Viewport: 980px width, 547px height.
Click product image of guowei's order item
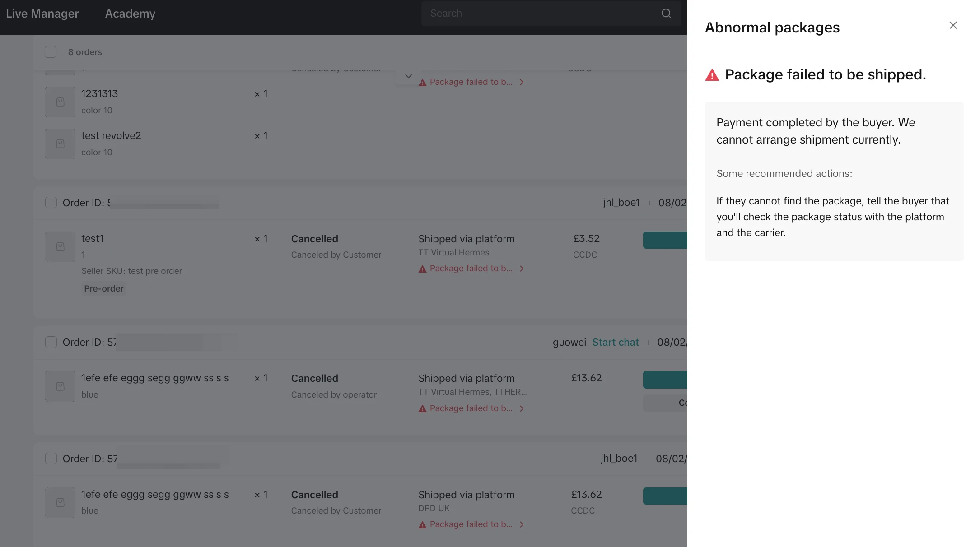60,386
